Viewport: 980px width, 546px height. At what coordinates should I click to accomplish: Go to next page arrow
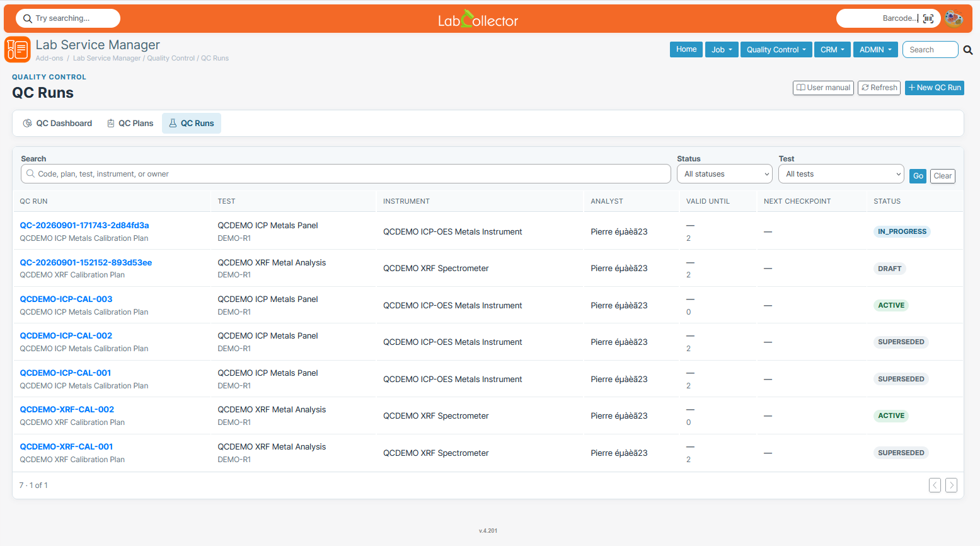point(952,485)
